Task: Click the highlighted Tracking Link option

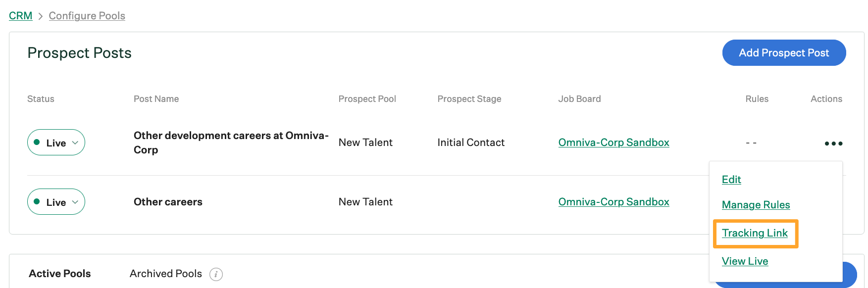Action: tap(755, 233)
